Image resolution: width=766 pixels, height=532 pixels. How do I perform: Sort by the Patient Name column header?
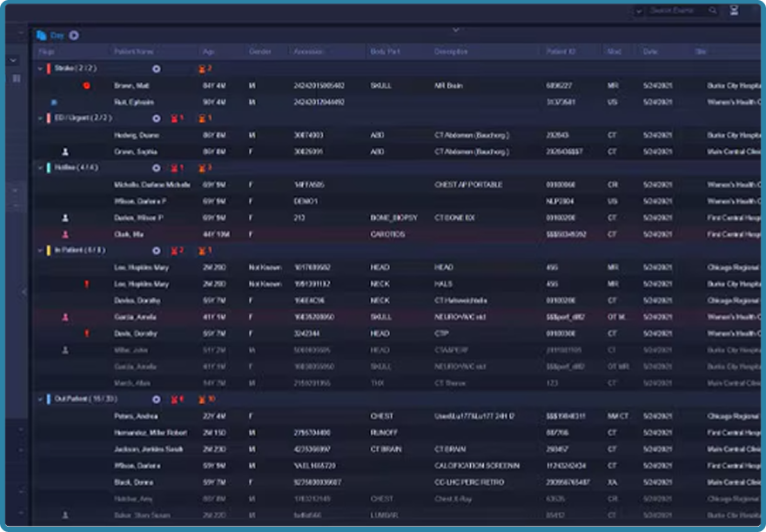coord(133,52)
